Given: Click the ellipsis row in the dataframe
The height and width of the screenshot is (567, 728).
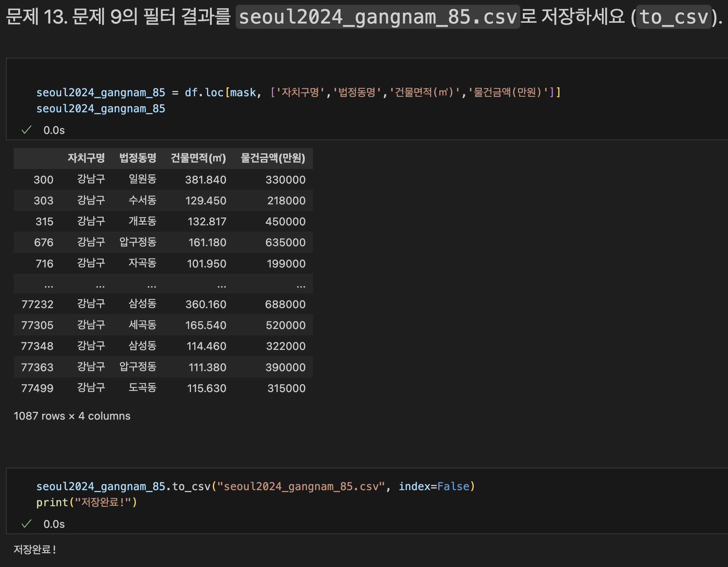Looking at the screenshot, I should pos(163,285).
